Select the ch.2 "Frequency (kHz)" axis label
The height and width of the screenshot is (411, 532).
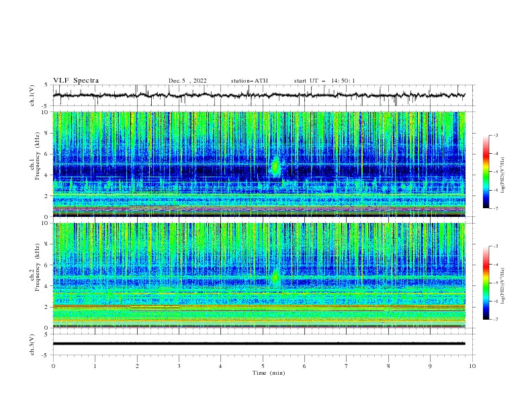(38, 267)
